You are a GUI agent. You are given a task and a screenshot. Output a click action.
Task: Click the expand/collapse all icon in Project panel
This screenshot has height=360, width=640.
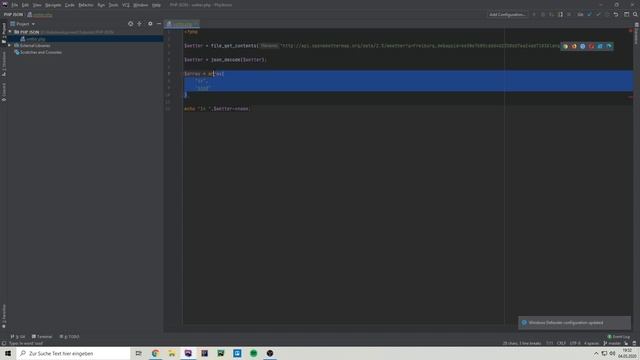(x=140, y=24)
